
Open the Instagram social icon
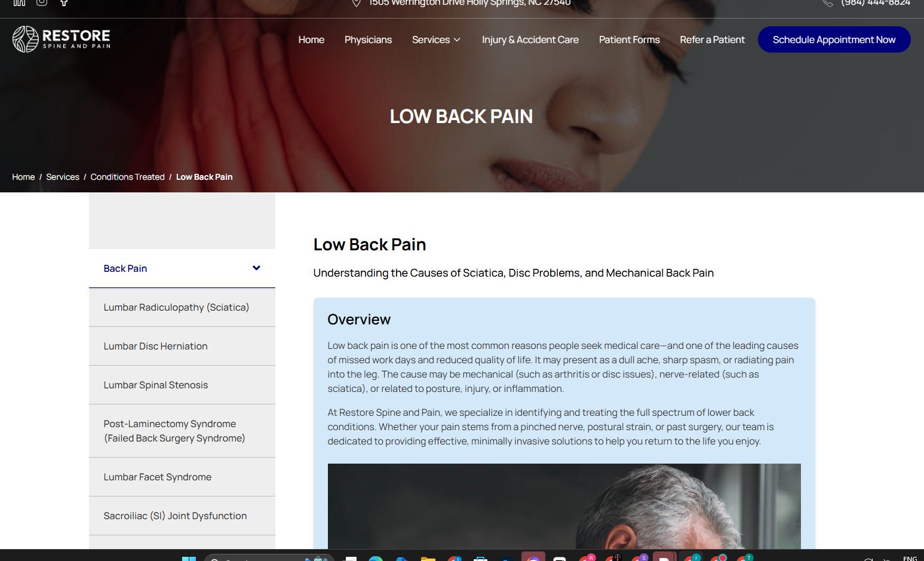coord(42,2)
